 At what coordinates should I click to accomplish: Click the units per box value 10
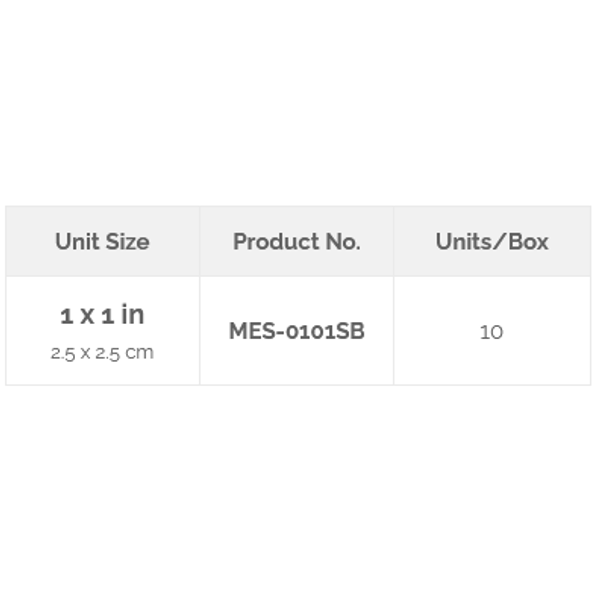(491, 332)
